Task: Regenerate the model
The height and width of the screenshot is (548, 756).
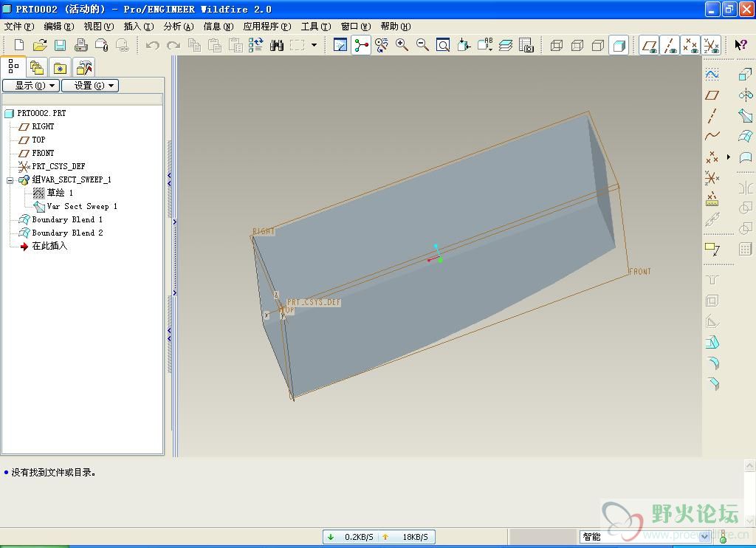Action: [256, 45]
